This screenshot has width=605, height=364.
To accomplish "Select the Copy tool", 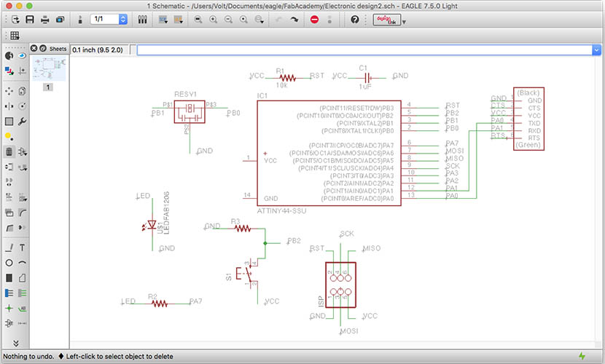I will [22, 91].
